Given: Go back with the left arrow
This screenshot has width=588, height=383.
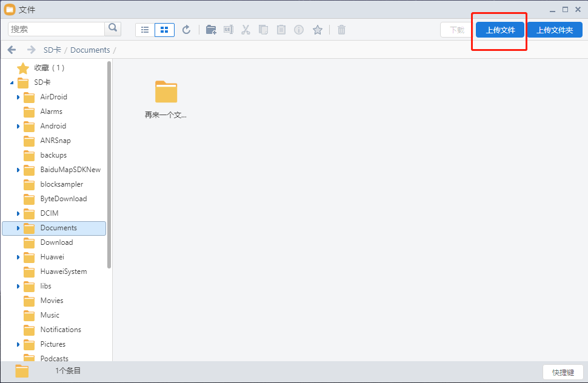Looking at the screenshot, I should coord(12,50).
